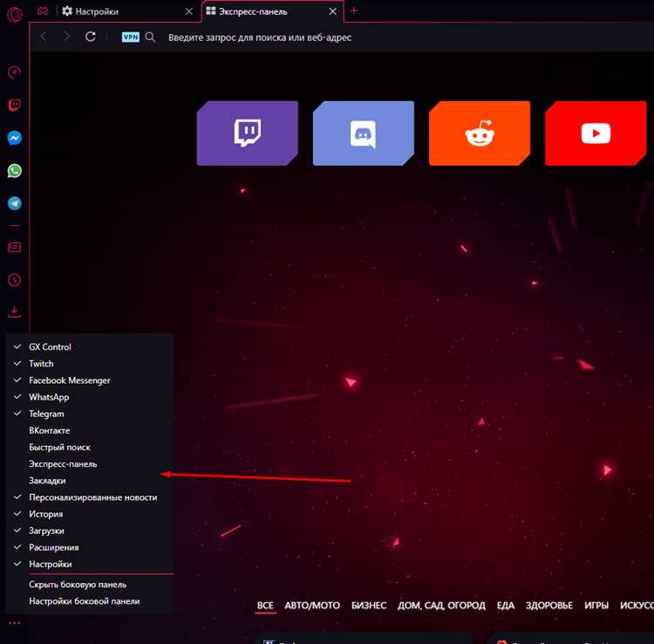The height and width of the screenshot is (644, 654).
Task: Uncheck Загрузки in sidebar menu
Action: (90, 531)
